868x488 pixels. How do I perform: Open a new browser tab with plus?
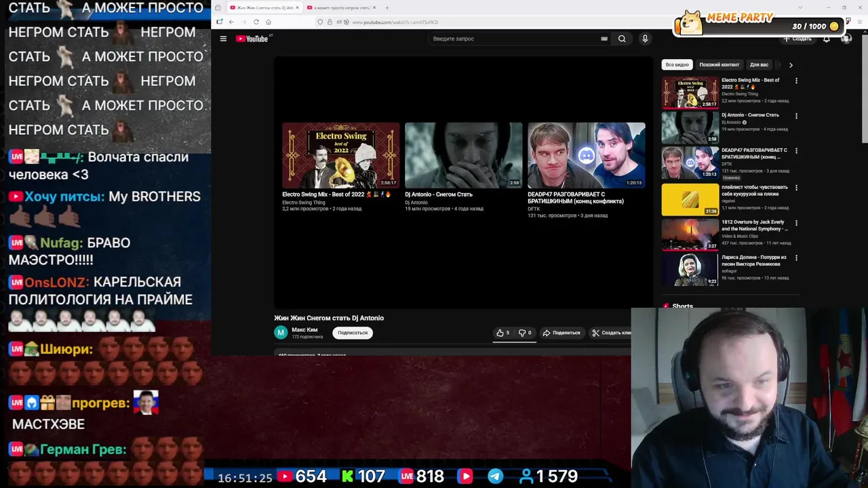pyautogui.click(x=387, y=7)
